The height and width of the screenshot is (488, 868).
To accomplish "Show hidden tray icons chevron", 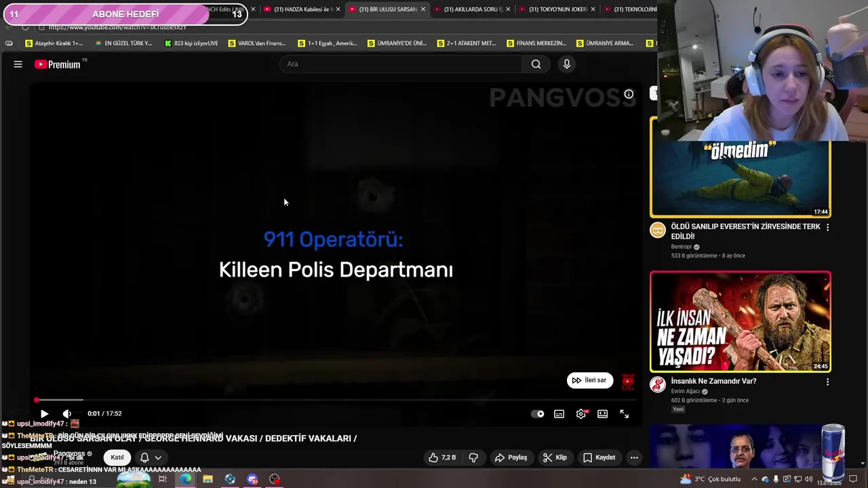I will (x=754, y=479).
